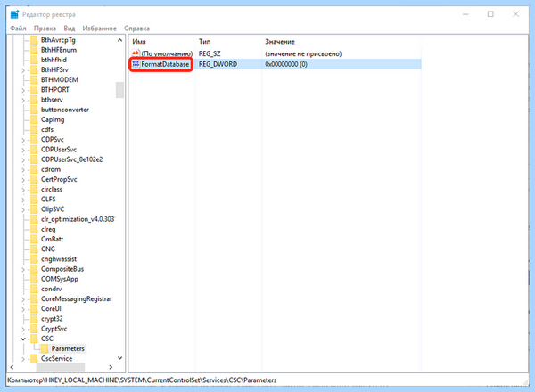This screenshot has width=535, height=392.
Task: Open the Справка menu
Action: click(136, 29)
